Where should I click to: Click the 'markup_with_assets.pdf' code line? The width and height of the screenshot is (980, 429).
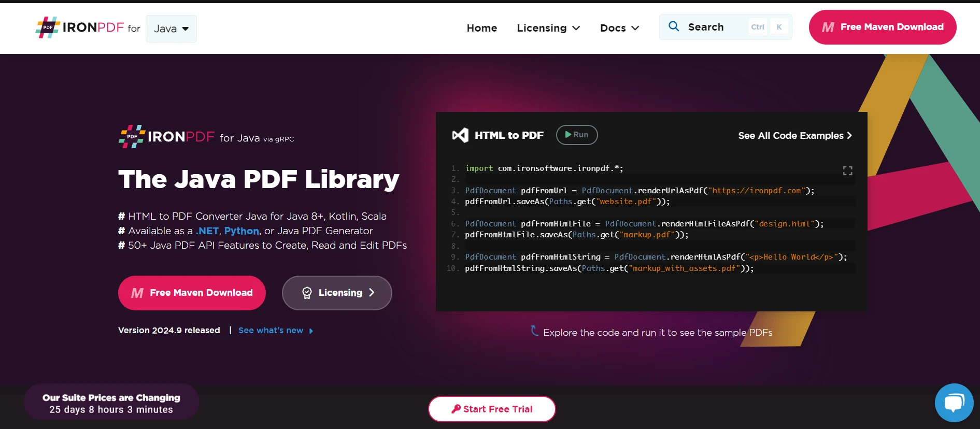[x=609, y=268]
